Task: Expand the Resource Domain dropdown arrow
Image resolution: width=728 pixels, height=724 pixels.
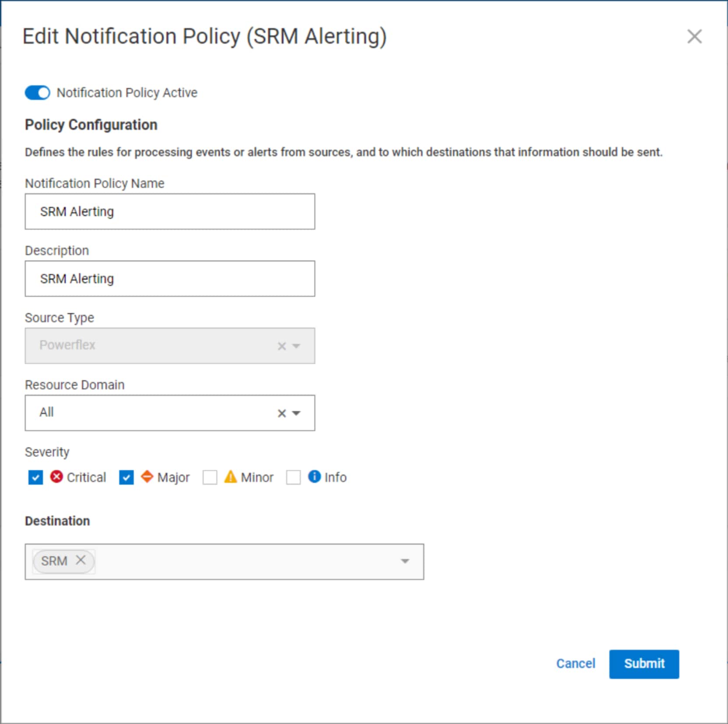Action: (x=297, y=413)
